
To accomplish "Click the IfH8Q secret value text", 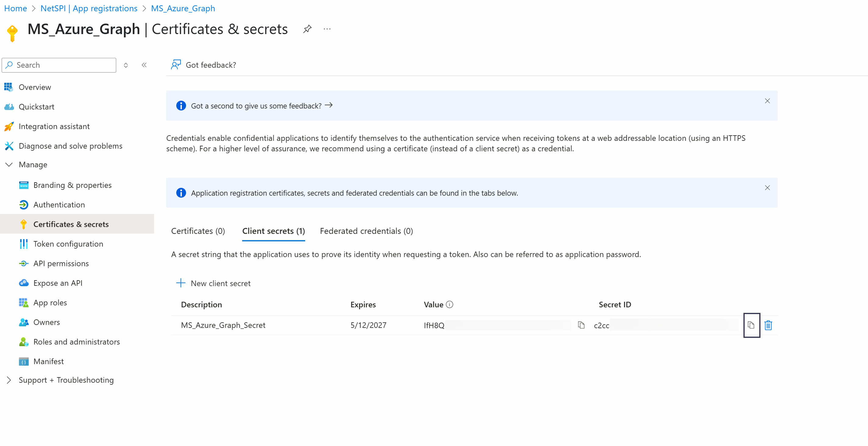I will click(434, 325).
